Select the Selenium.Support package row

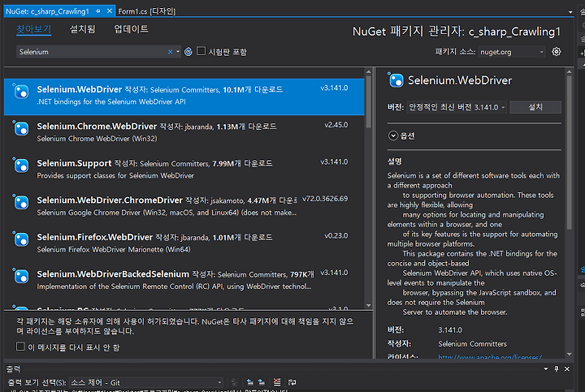pyautogui.click(x=184, y=169)
